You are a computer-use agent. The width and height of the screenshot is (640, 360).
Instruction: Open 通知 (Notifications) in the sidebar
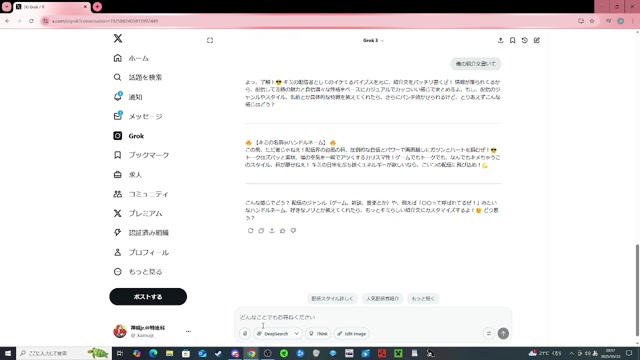coord(128,97)
